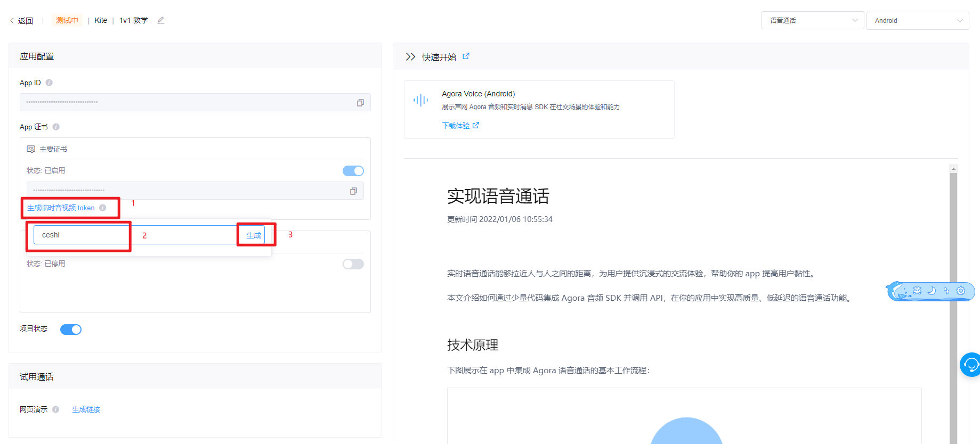Screen dimensions: 980x444
Task: Toggle the secondary certificate 已停用 switch
Action: coord(353,264)
